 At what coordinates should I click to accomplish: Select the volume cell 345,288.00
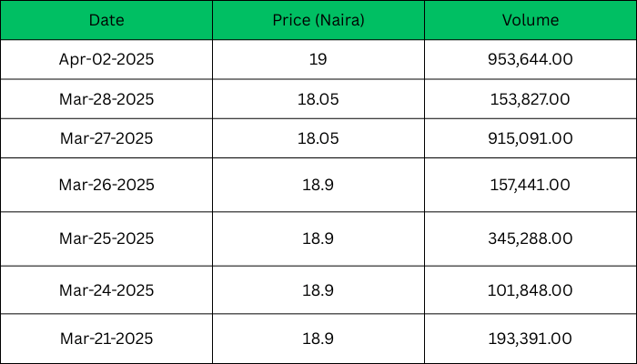pyautogui.click(x=531, y=238)
